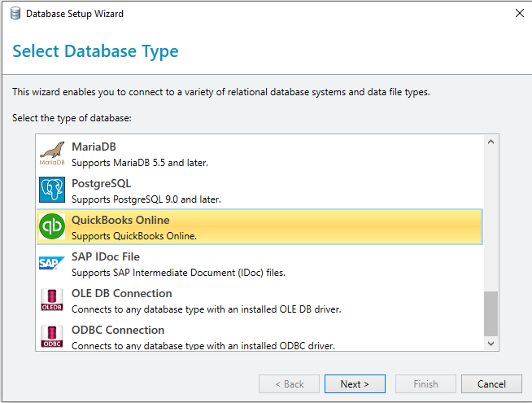Click 'Supports MariaDB 5.5 and later.' description

(140, 163)
